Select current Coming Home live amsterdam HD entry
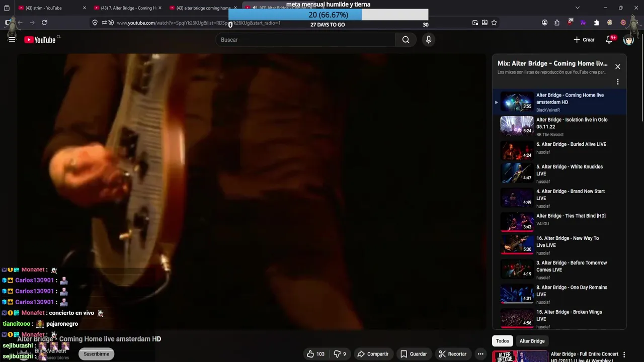Screen dimensions: 644x362 coord(559,102)
